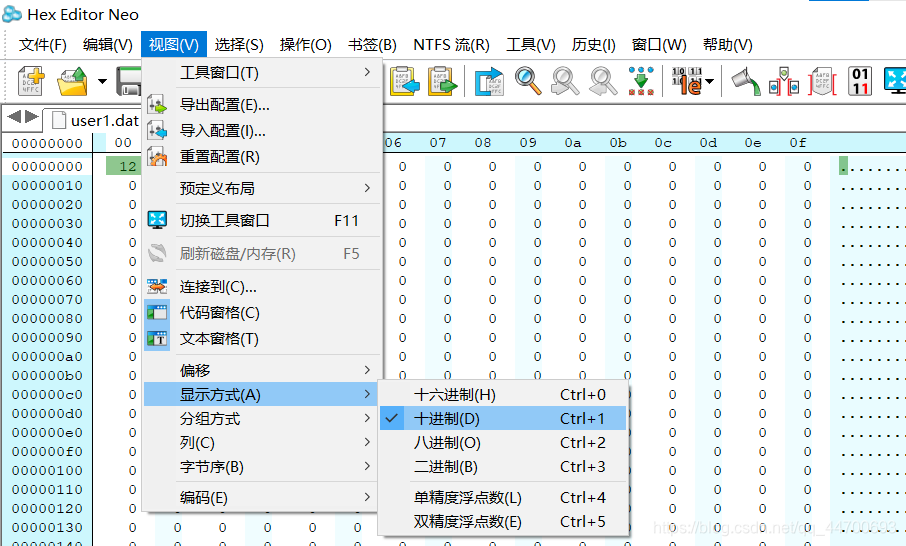
Task: Click the clipboard icon with green arrow
Action: 443,81
